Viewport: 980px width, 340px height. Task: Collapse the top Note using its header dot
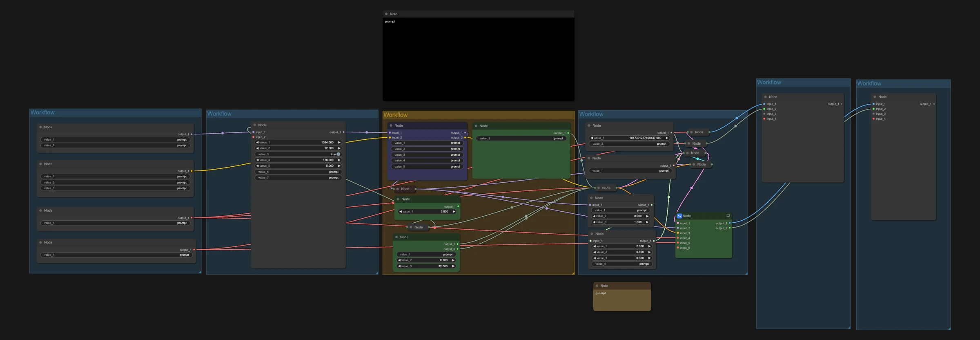click(x=386, y=14)
